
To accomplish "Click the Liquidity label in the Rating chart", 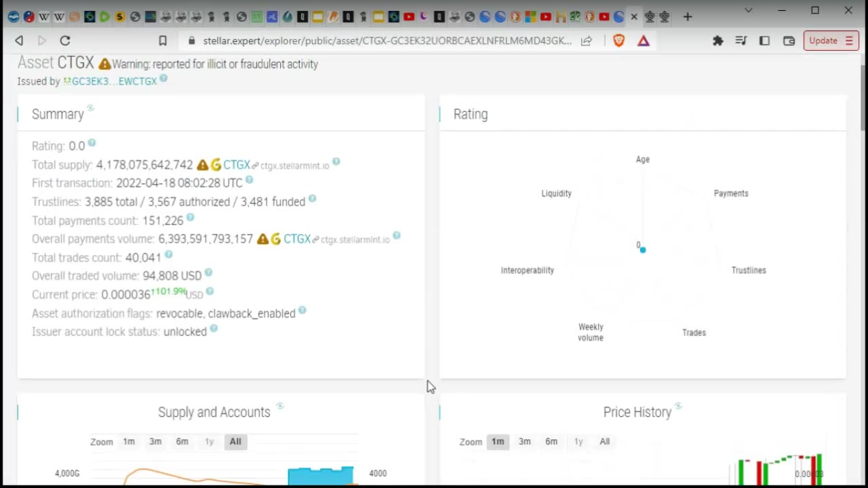I will (556, 193).
